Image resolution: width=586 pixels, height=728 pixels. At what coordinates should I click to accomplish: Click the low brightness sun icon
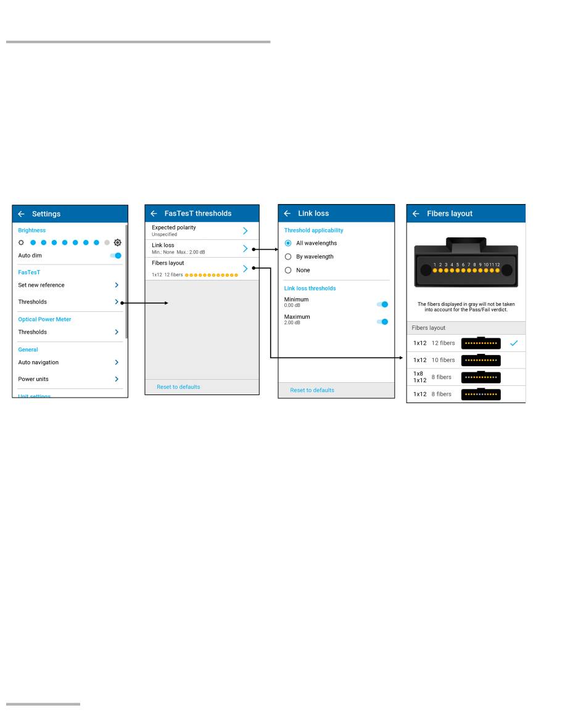(21, 243)
